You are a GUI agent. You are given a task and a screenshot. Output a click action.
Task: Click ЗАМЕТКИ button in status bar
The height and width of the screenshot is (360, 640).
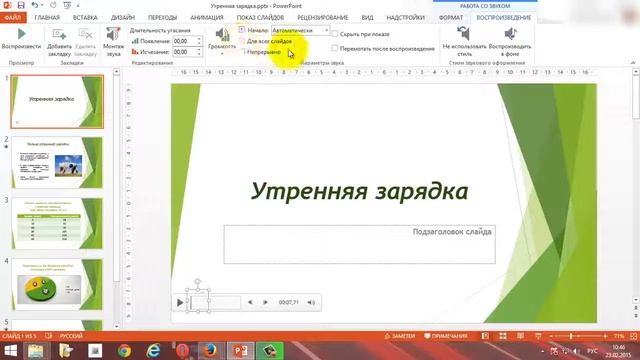pyautogui.click(x=400, y=336)
